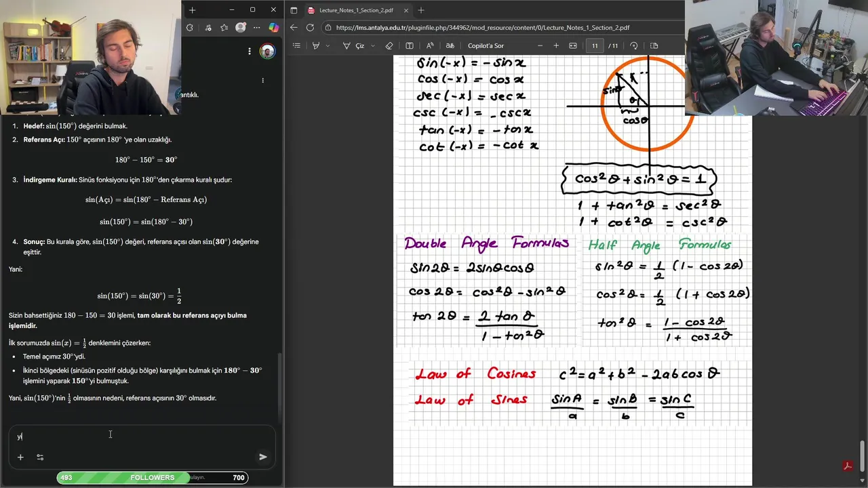Expand the Çiz draw options dropdown arrow
This screenshot has width=868, height=488.
(372, 45)
